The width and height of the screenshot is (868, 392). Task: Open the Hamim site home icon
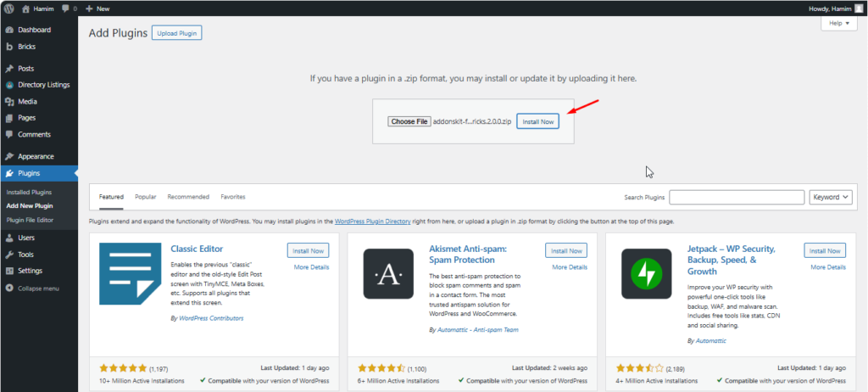[25, 8]
